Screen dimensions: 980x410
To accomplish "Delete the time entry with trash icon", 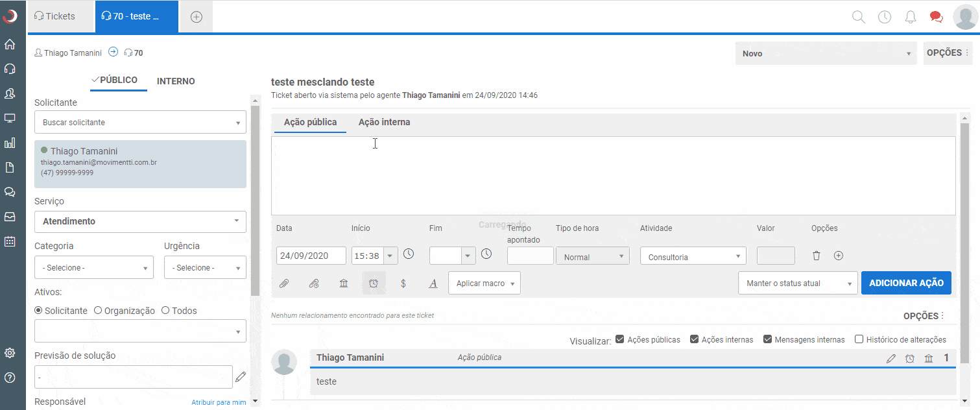I will (817, 256).
